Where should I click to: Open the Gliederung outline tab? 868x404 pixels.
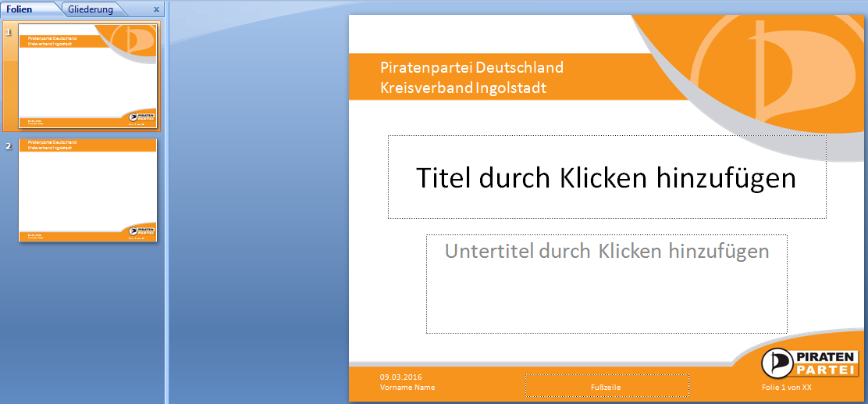tap(91, 9)
